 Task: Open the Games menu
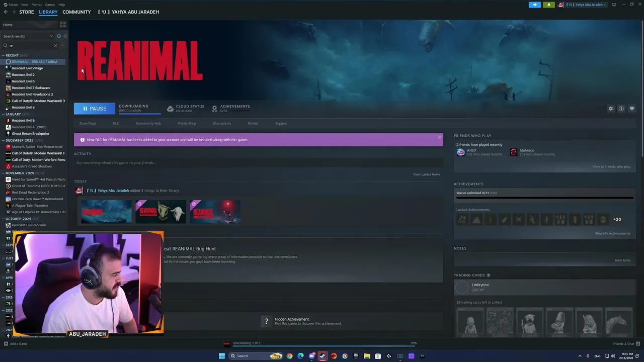click(x=50, y=5)
